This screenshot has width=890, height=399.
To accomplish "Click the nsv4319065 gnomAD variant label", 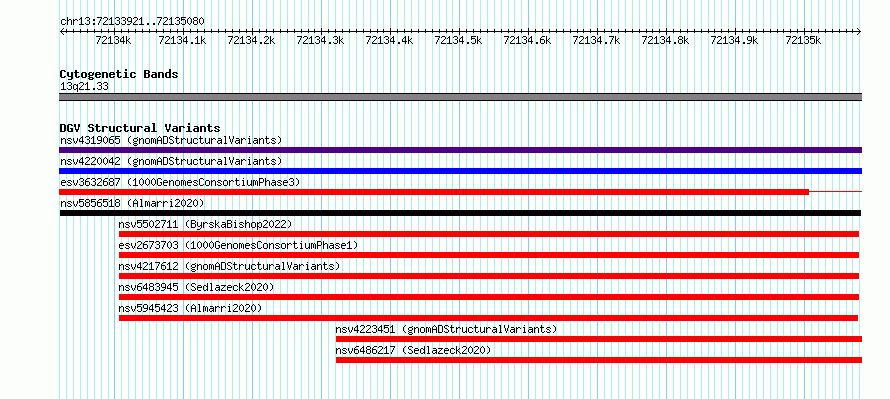I will click(x=171, y=140).
